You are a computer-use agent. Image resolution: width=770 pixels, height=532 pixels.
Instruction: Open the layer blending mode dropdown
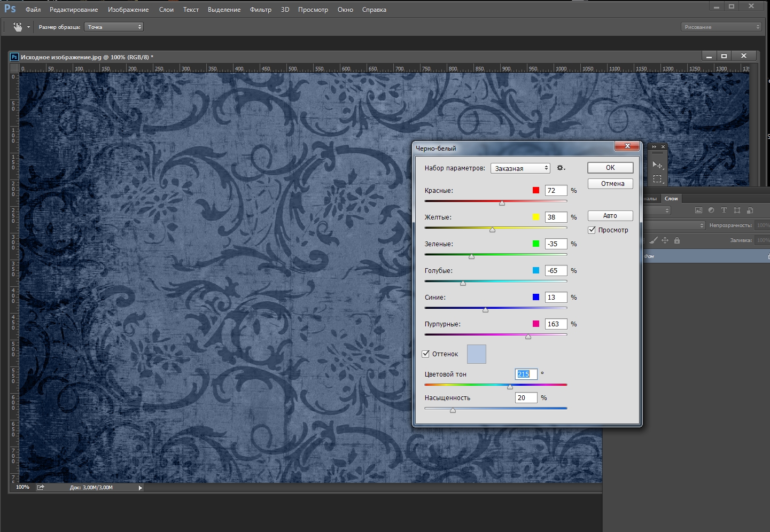[x=674, y=225]
